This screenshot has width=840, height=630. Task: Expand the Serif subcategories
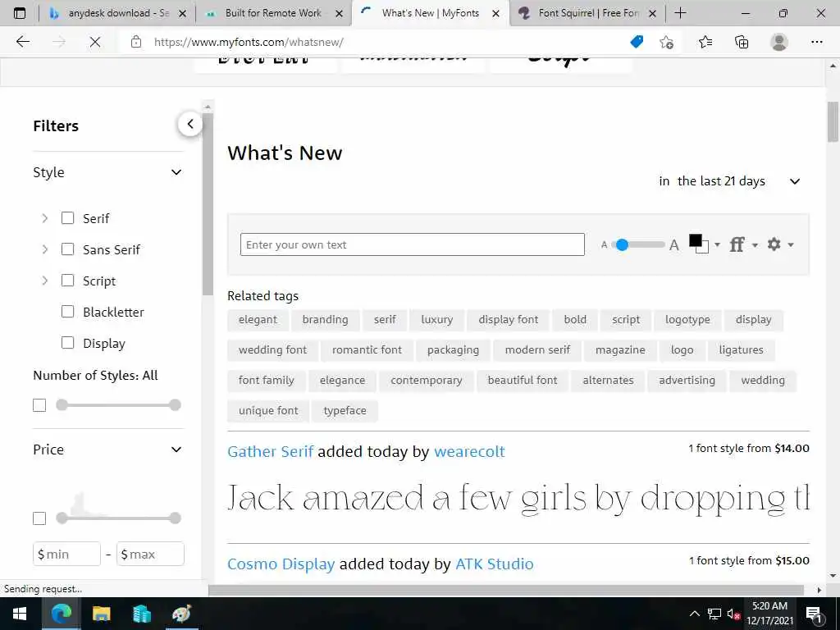[x=45, y=218]
